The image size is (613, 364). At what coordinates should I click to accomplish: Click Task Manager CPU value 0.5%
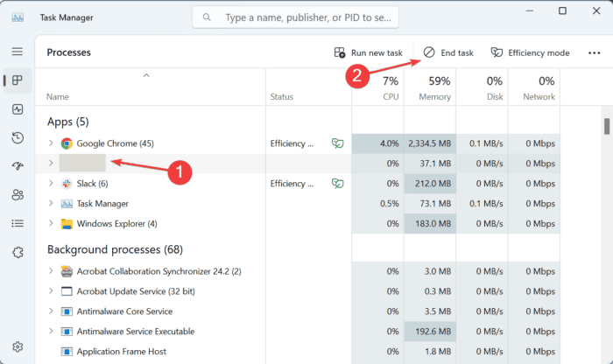tap(390, 204)
